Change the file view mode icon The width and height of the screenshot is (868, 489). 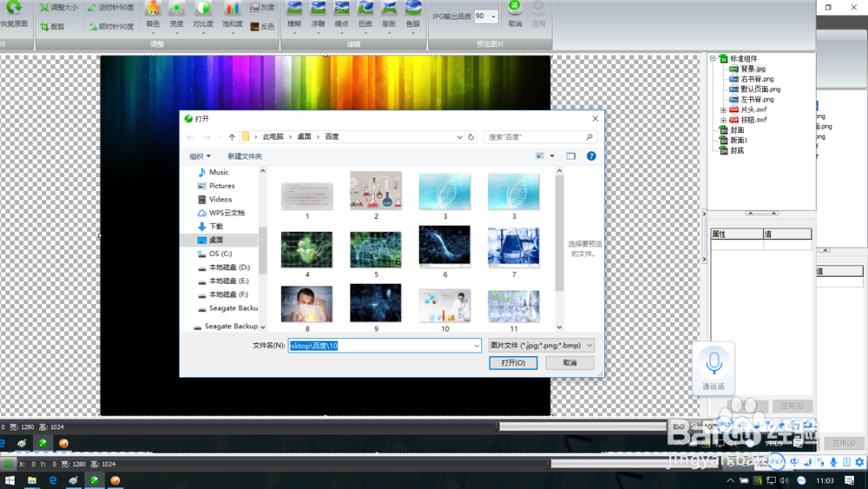click(x=540, y=156)
